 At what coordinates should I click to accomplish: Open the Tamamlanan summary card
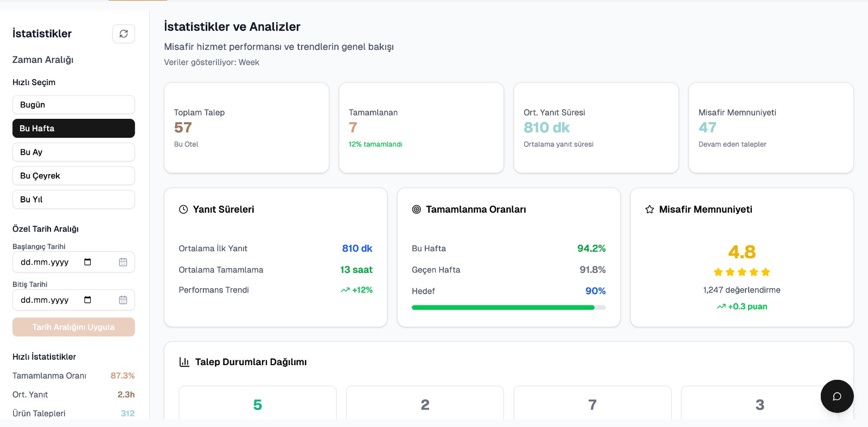coord(422,128)
